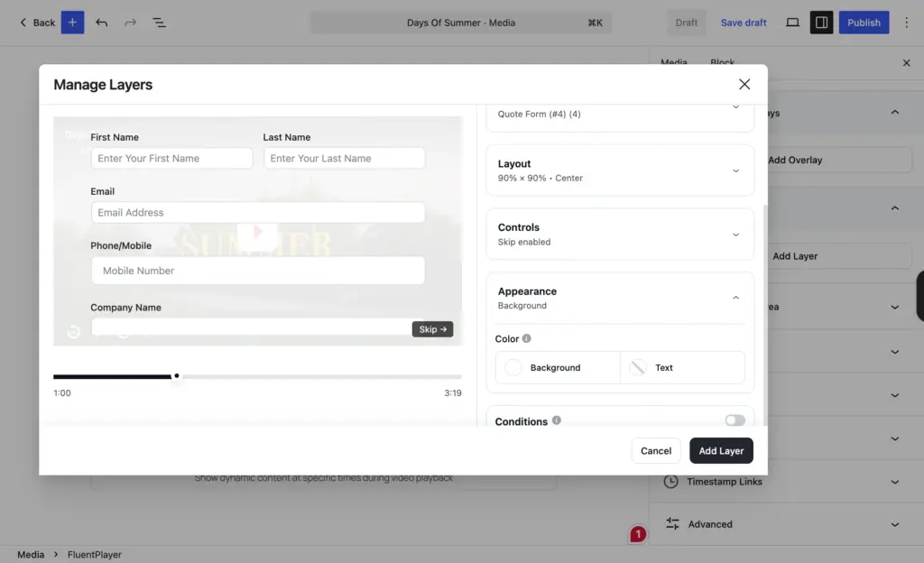Click the Back button
This screenshot has width=924, height=563.
pyautogui.click(x=37, y=23)
